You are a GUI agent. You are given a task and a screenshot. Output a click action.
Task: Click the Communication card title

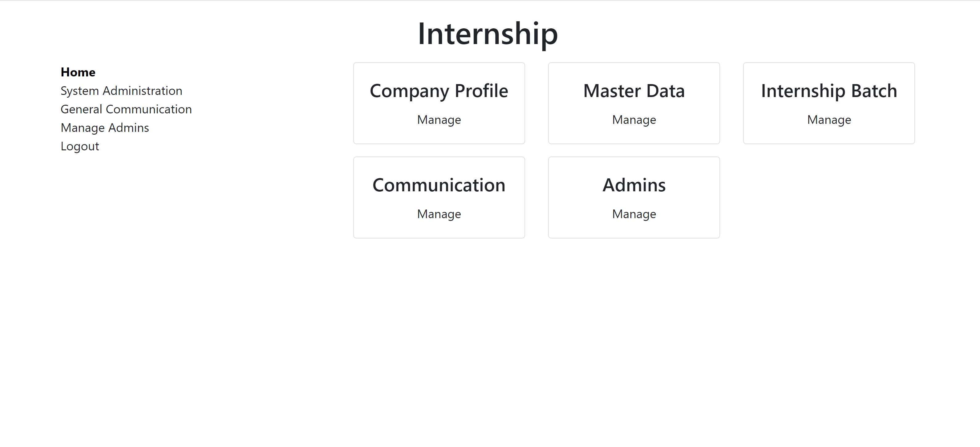(439, 185)
